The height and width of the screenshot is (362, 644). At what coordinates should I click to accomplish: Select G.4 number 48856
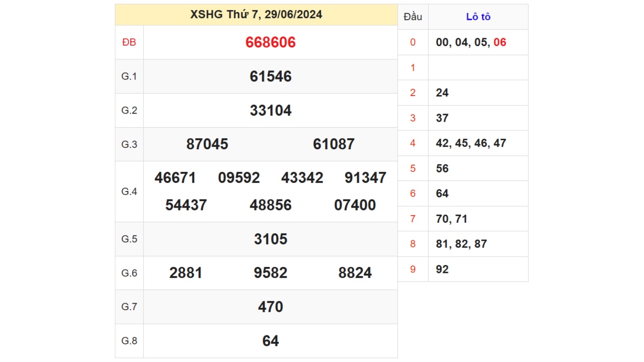[271, 205]
